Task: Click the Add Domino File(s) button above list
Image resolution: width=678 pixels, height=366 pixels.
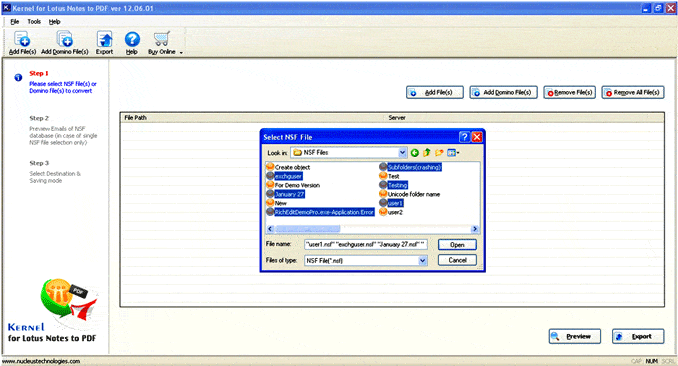Action: [503, 93]
